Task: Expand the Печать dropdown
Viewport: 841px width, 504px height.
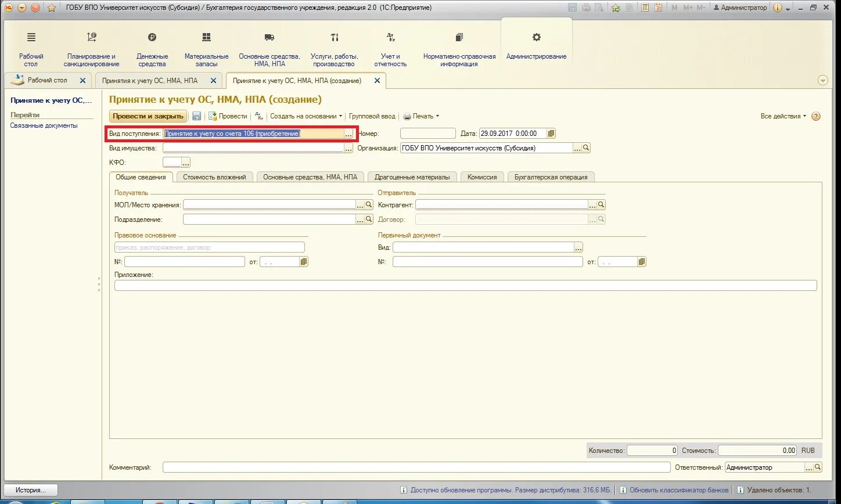Action: (422, 116)
